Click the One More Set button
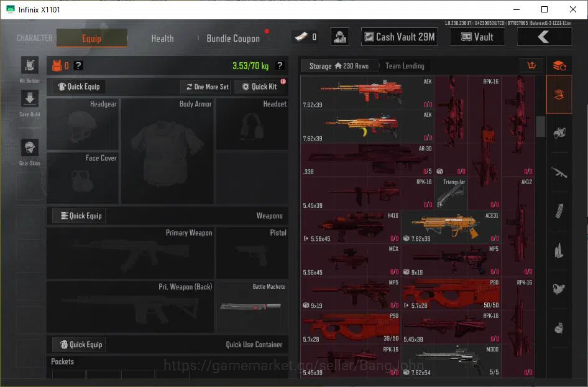The image size is (588, 387). (x=207, y=86)
